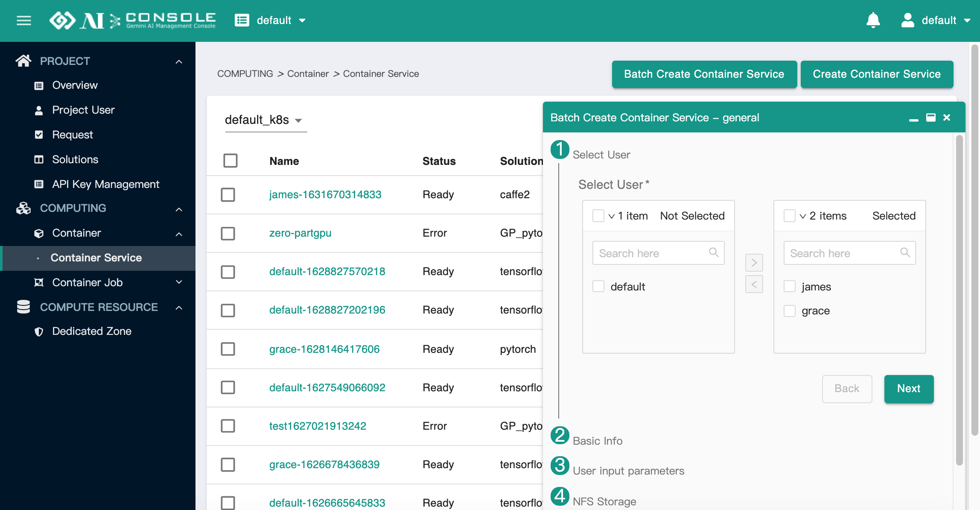This screenshot has width=980, height=510.
Task: Toggle select-all checkbox in table header
Action: click(x=230, y=161)
